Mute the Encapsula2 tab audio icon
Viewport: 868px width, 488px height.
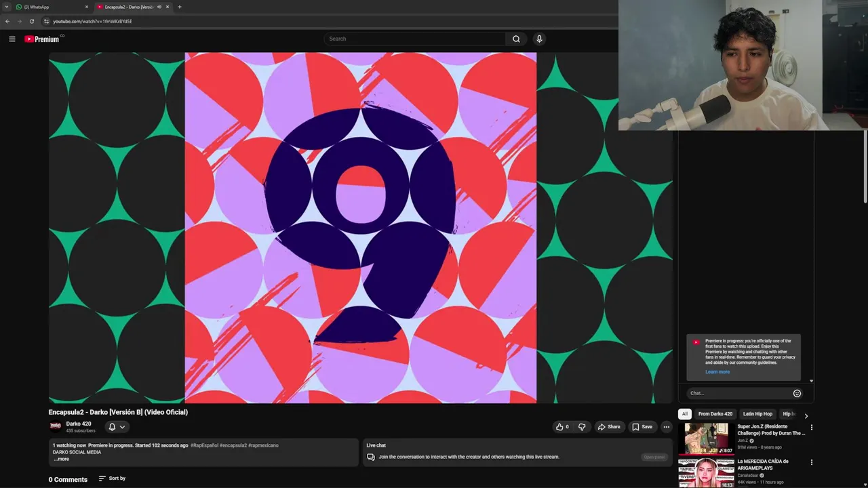tap(159, 7)
